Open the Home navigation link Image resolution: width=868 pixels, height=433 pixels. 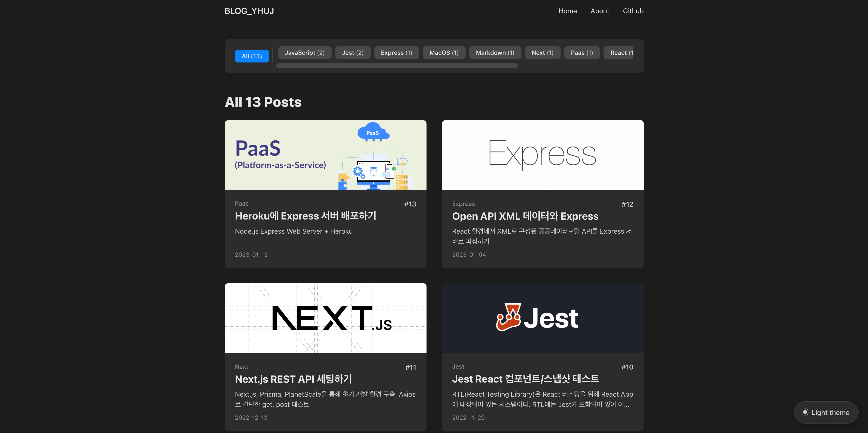coord(567,11)
